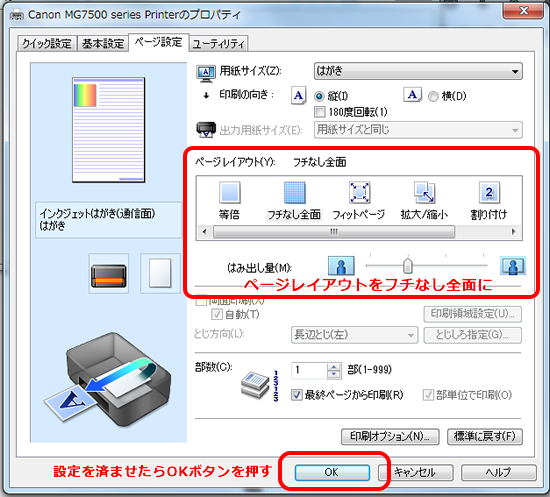Choose the フチなし全面 borderless layout icon
The width and height of the screenshot is (550, 497).
point(295,193)
